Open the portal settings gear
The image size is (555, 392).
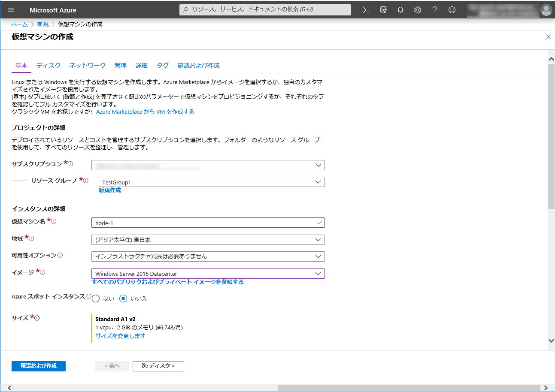pyautogui.click(x=418, y=10)
